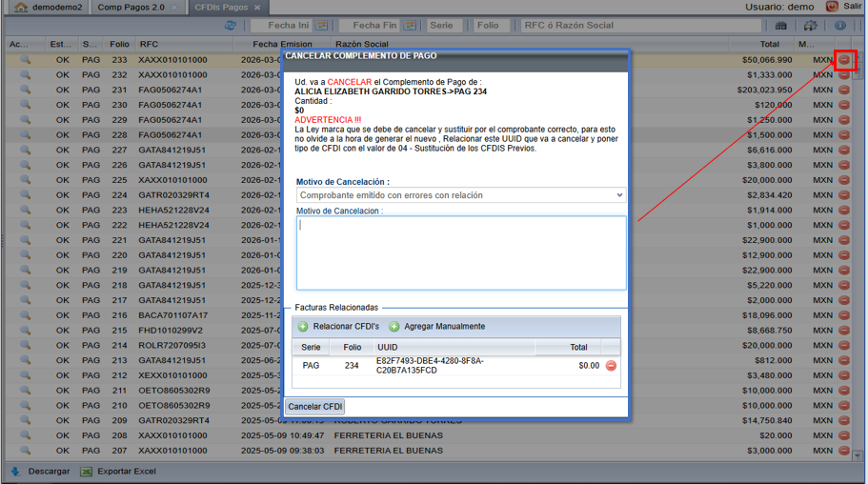The height and width of the screenshot is (484, 868).
Task: Click the magnifier icon on folio 207 row
Action: [x=26, y=451]
